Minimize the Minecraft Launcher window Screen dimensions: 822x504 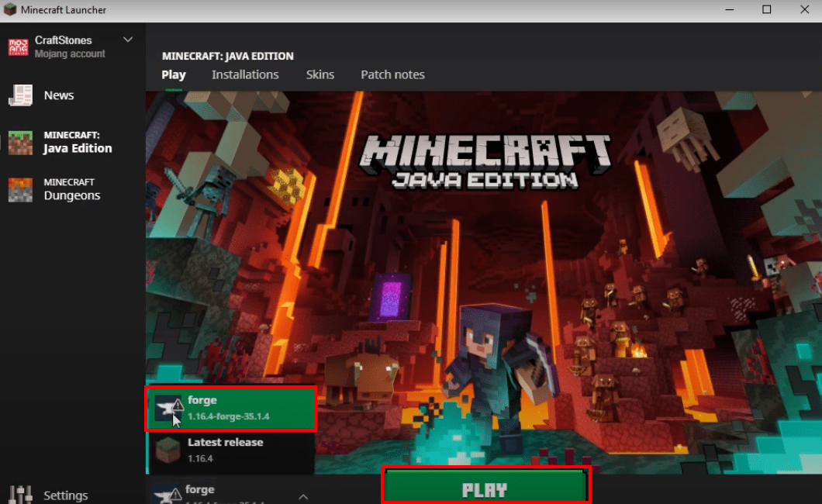(x=729, y=9)
